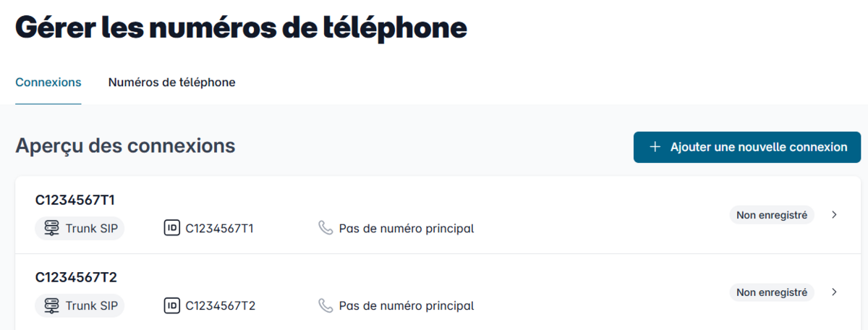Expand the C1234567T2 connection chevron
868x330 pixels.
[834, 292]
